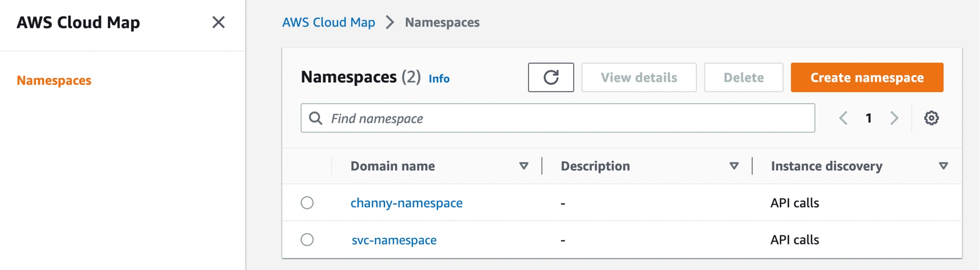Viewport: 980px width, 270px height.
Task: Select channy-namespace radio button
Action: pos(307,202)
